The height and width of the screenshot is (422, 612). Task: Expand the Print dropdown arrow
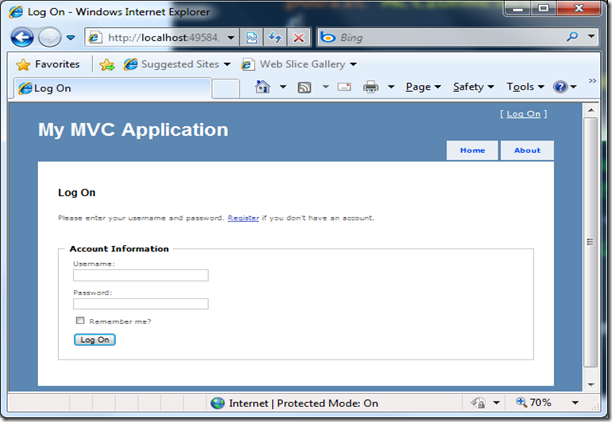pos(391,87)
